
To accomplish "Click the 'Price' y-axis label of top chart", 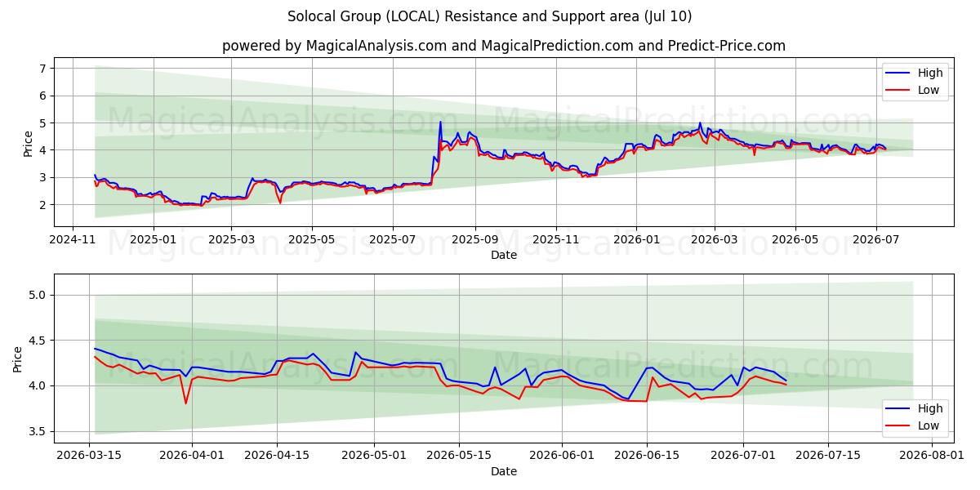I will (x=28, y=144).
